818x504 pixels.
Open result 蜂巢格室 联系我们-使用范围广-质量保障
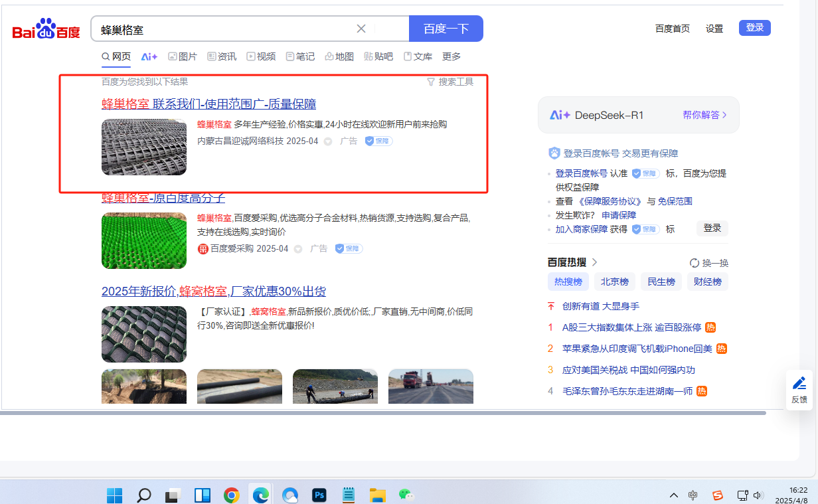pyautogui.click(x=208, y=104)
